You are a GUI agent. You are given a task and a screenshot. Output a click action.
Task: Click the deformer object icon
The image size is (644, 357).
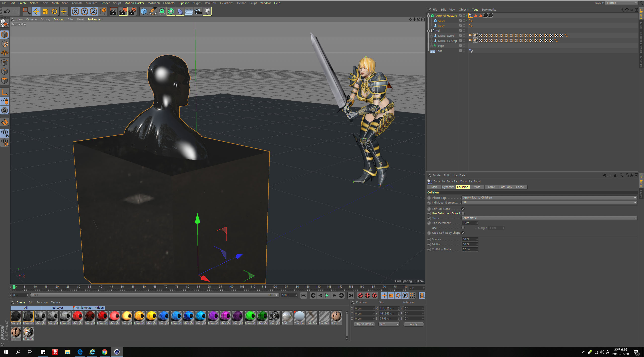pyautogui.click(x=180, y=11)
